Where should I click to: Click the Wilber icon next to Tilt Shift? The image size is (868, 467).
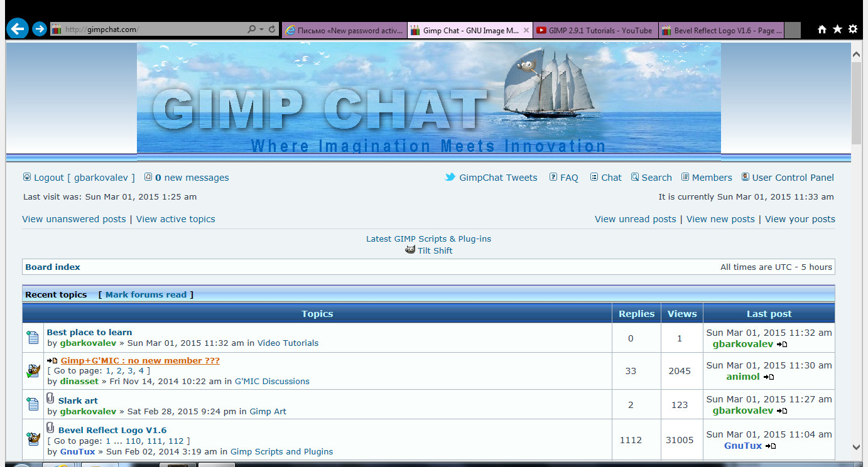(x=410, y=250)
